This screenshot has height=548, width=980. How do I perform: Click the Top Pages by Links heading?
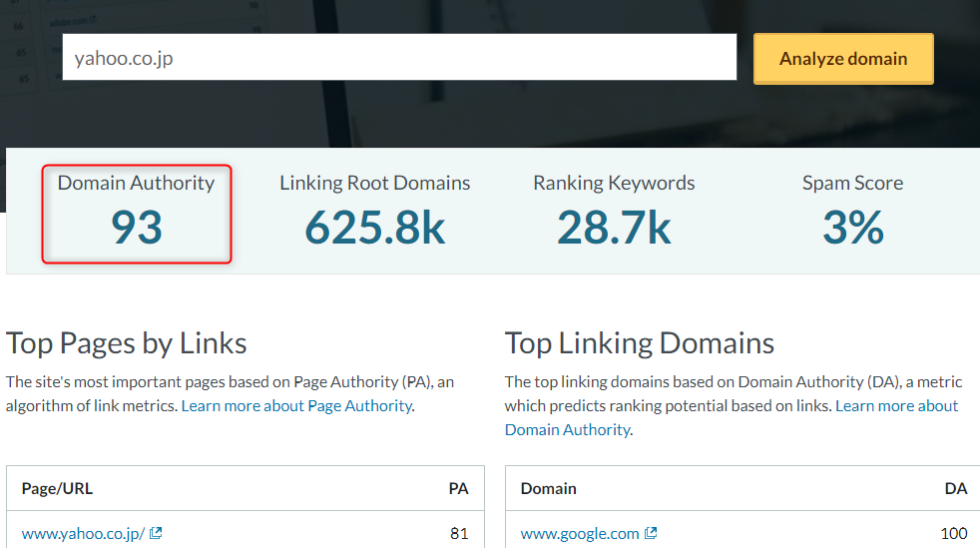[127, 343]
